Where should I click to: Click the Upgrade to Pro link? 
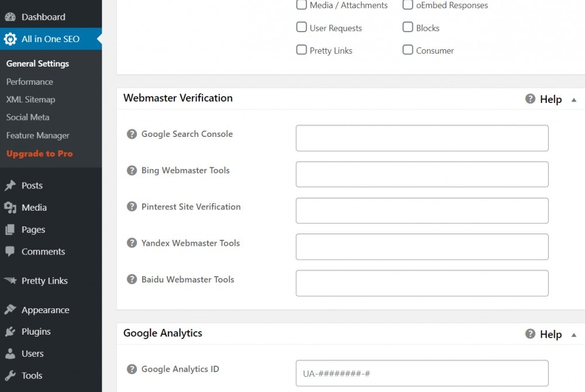(40, 154)
